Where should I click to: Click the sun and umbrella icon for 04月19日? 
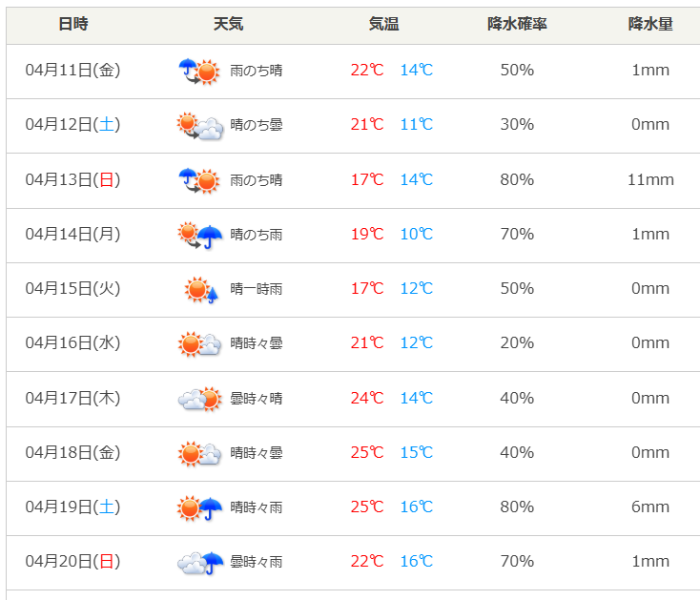click(x=198, y=508)
